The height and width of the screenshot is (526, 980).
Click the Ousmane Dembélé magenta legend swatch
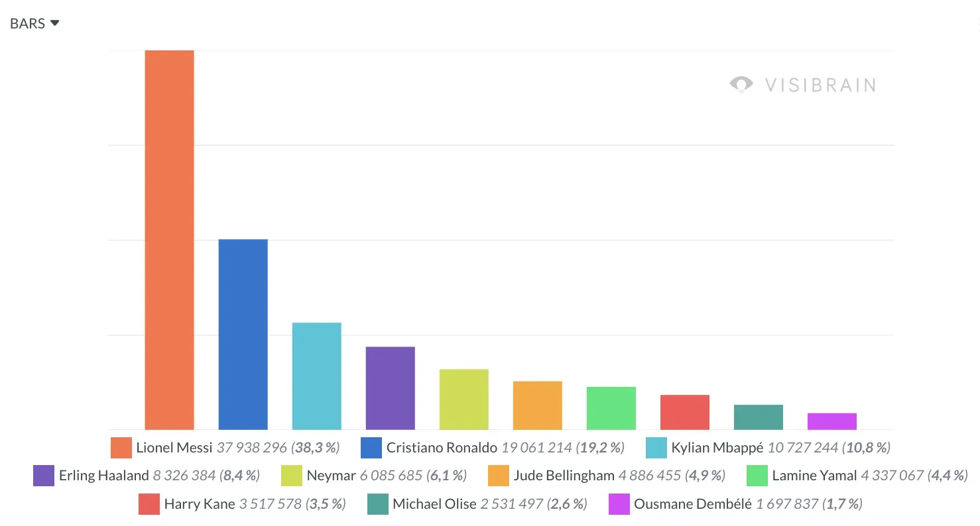point(619,503)
